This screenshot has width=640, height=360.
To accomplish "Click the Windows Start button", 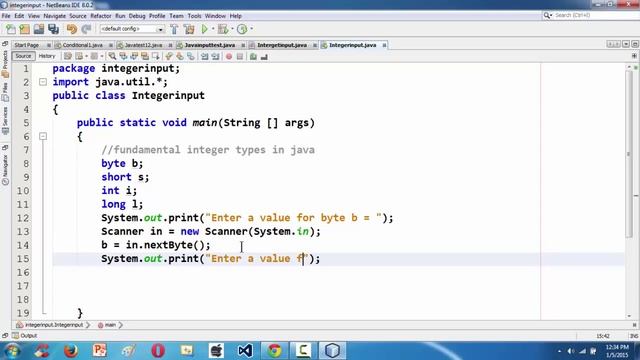I will click(x=12, y=351).
